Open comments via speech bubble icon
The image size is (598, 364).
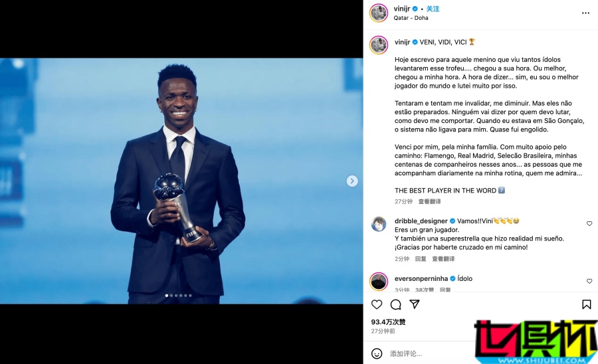(395, 304)
